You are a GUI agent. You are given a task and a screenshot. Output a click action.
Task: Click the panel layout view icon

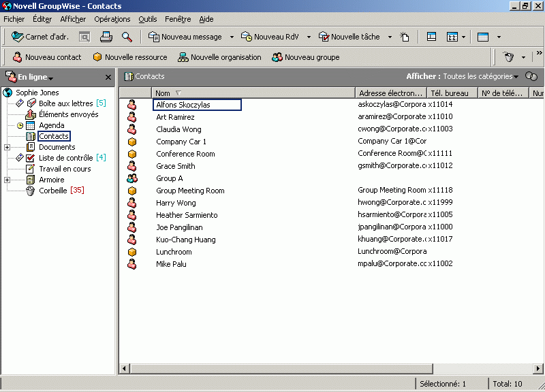pos(431,37)
